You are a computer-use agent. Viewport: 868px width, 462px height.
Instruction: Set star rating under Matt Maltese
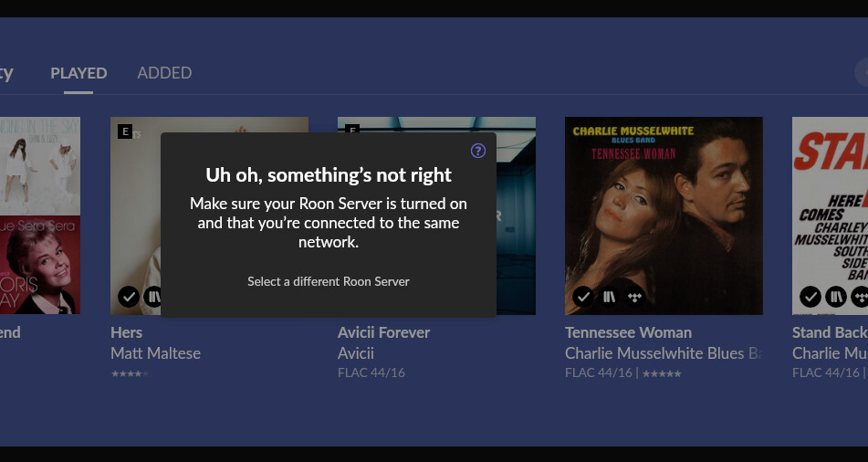coord(131,373)
